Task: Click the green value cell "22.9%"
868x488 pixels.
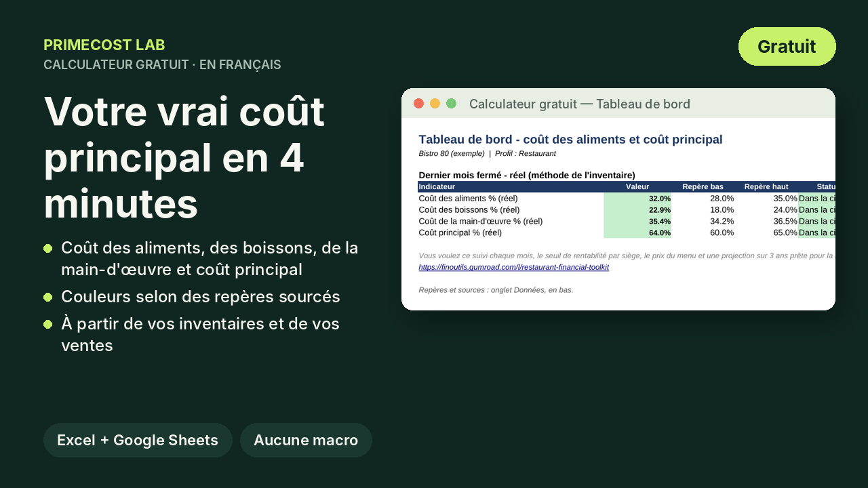Action: pyautogui.click(x=637, y=209)
